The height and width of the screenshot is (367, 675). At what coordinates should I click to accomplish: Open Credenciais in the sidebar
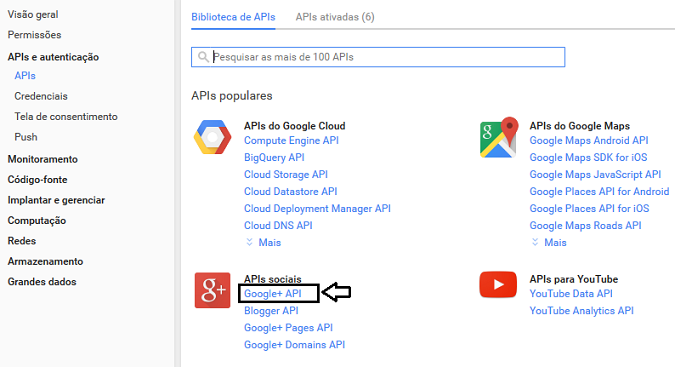(41, 96)
